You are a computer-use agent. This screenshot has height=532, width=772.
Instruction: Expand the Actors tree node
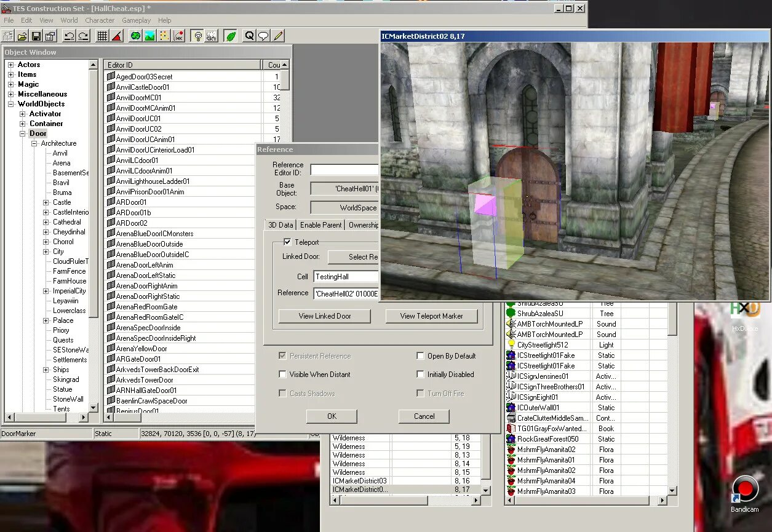click(x=10, y=65)
